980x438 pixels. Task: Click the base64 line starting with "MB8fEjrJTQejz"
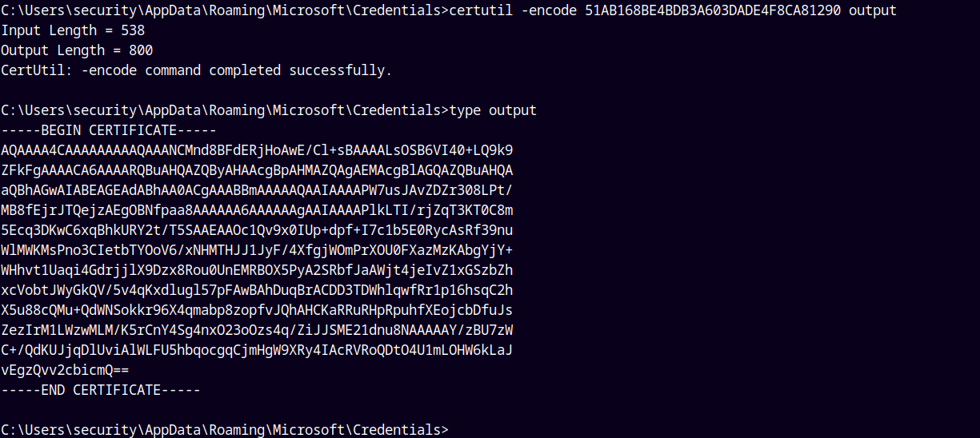(x=257, y=210)
